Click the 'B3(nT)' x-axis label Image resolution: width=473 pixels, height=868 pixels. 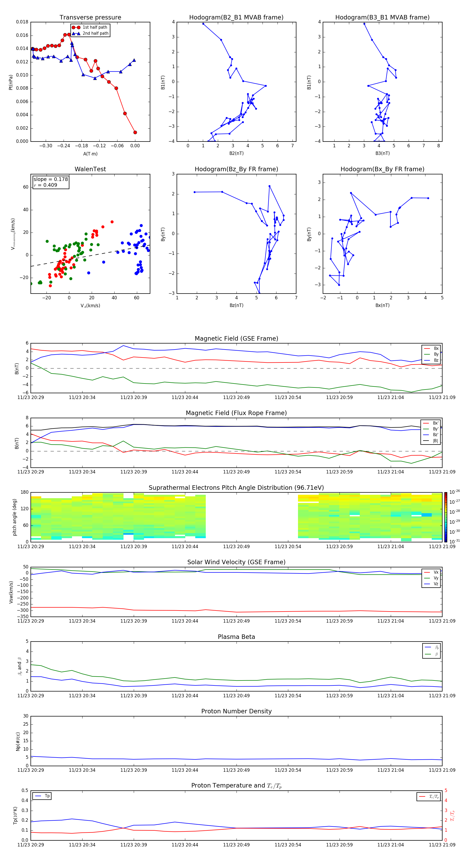(x=382, y=153)
